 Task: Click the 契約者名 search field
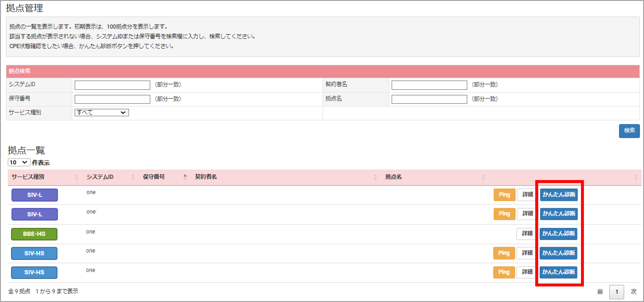pos(429,85)
